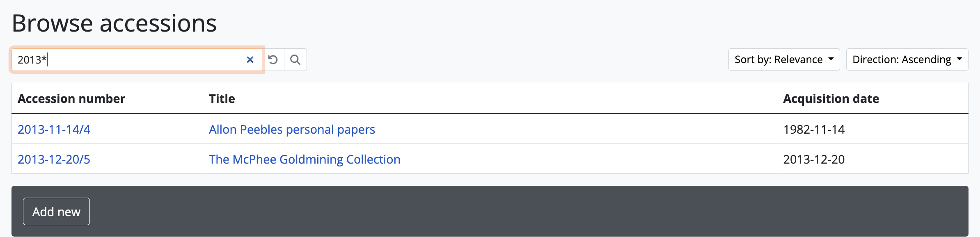980x237 pixels.
Task: Click the Title column header
Action: pos(222,99)
